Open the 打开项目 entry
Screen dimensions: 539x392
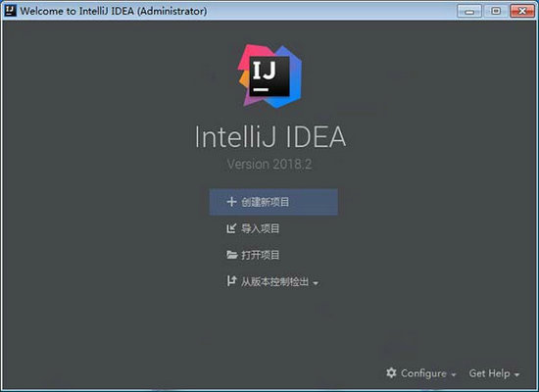(261, 255)
